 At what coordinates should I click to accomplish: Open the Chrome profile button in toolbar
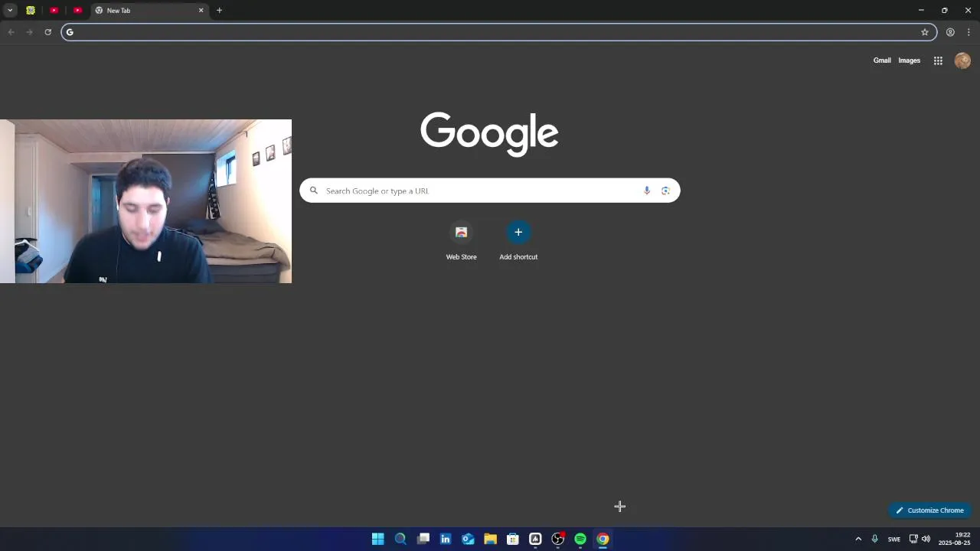click(x=950, y=32)
